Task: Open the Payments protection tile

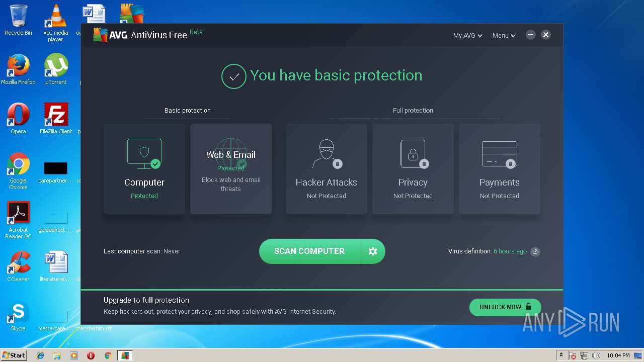Action: point(500,169)
